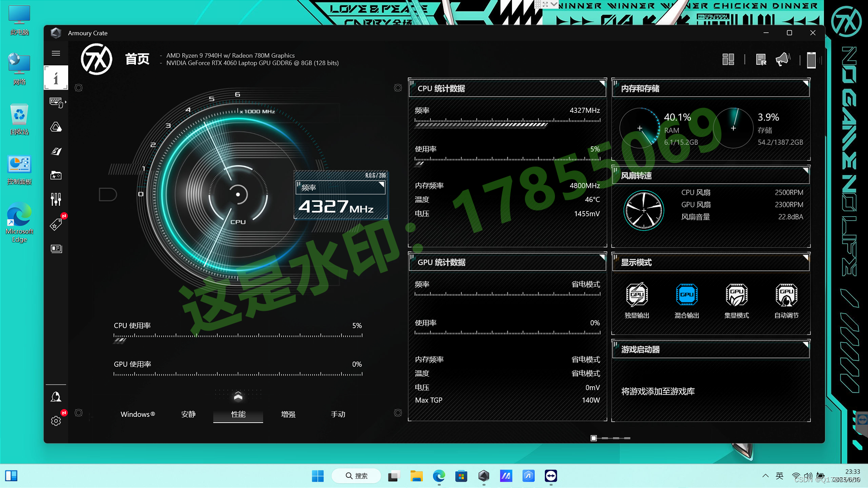Click the Windows Start button

[318, 476]
